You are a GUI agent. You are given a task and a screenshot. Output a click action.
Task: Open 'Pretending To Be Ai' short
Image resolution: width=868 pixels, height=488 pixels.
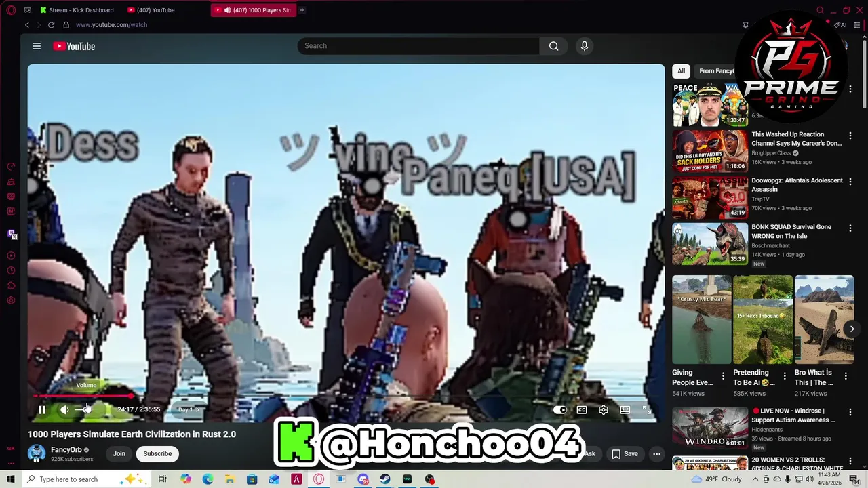click(763, 319)
